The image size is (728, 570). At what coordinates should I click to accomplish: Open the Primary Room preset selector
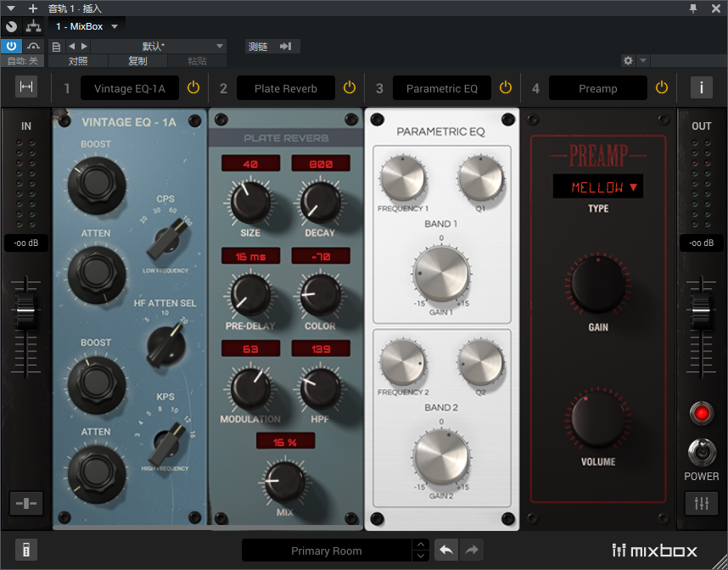[327, 550]
